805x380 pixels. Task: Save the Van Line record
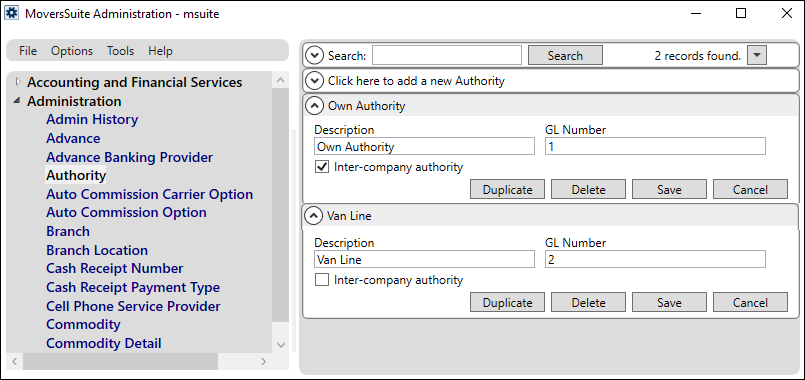coord(669,302)
